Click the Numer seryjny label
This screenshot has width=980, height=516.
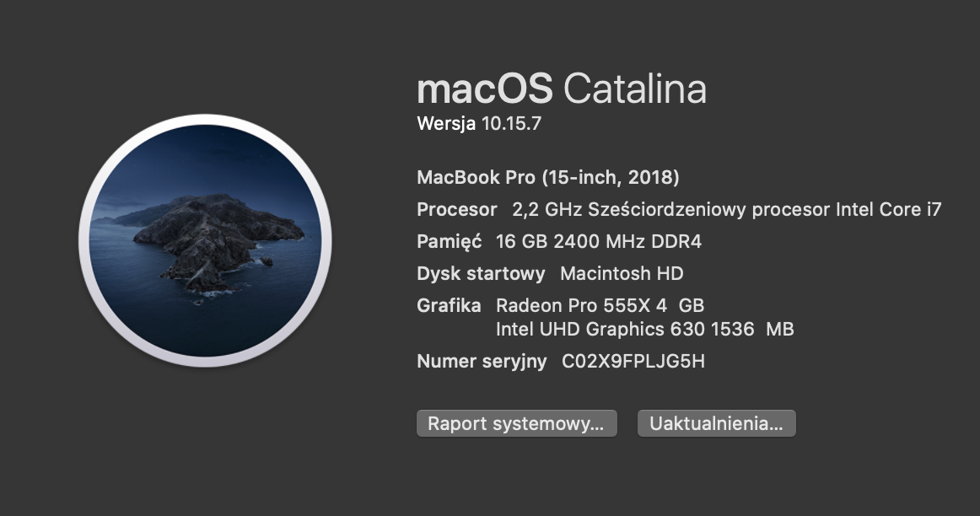pos(482,362)
